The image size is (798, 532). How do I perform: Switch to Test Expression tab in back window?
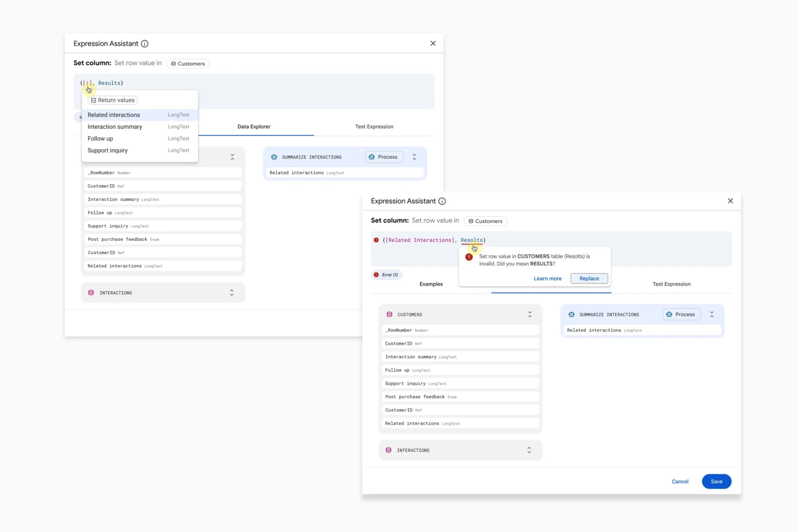point(374,127)
